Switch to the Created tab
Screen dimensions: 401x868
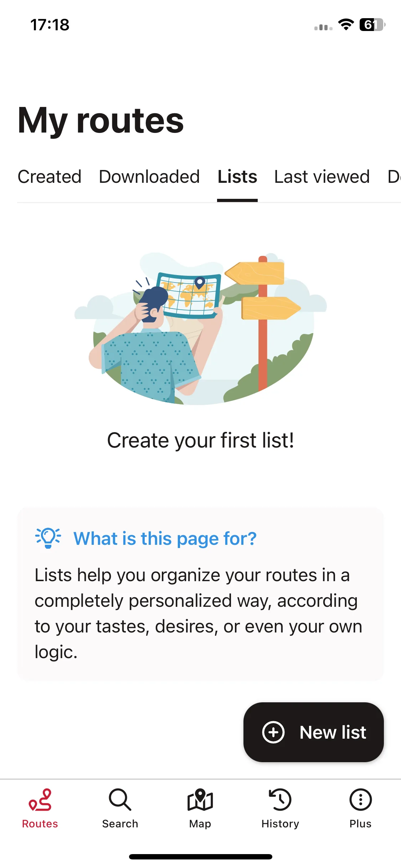(x=50, y=177)
